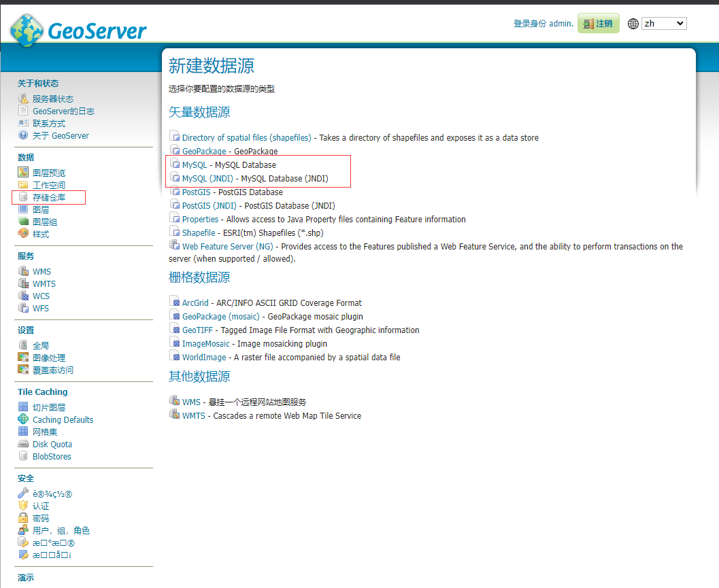719x588 pixels.
Task: Open the language selector showing zh
Action: [663, 23]
